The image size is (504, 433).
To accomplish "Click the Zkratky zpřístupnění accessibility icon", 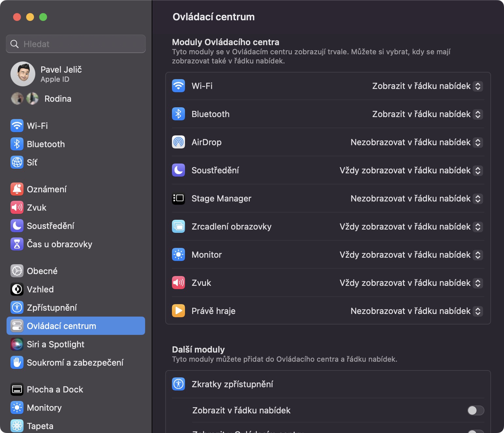I will tap(178, 384).
